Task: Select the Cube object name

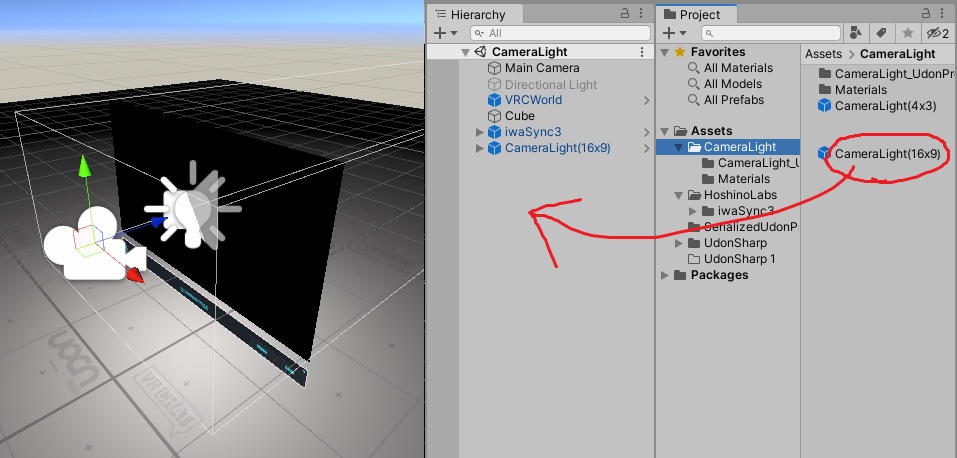Action: pos(519,116)
